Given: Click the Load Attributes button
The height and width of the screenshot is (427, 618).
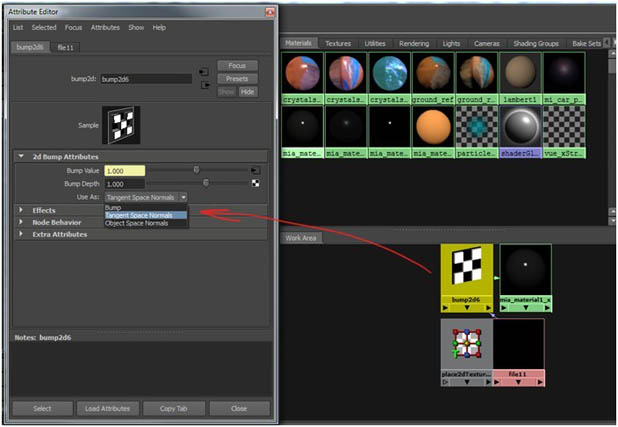Looking at the screenshot, I should 108,408.
